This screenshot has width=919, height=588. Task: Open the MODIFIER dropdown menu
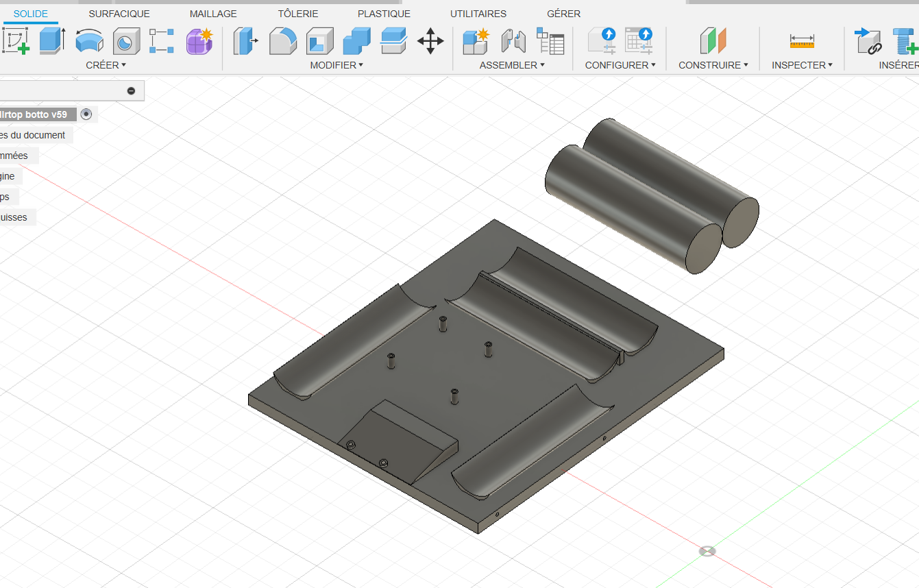[x=336, y=65]
